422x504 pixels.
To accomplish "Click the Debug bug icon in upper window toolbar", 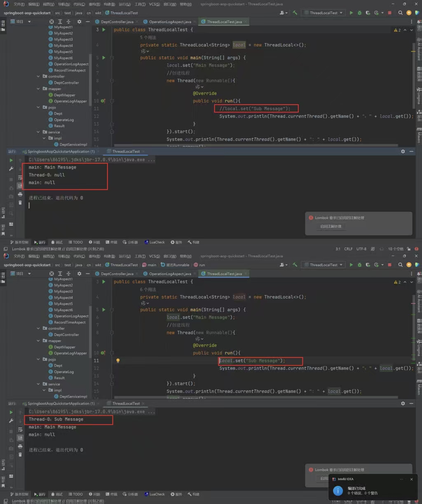I will [359, 13].
